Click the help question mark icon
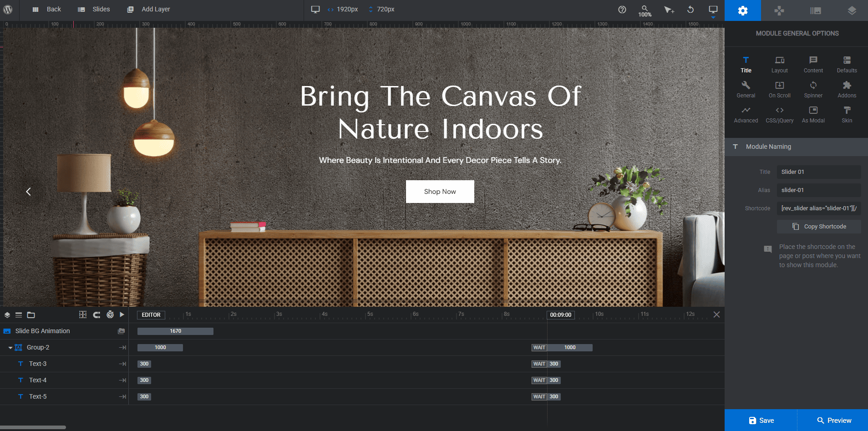This screenshot has width=868, height=431. tap(622, 10)
